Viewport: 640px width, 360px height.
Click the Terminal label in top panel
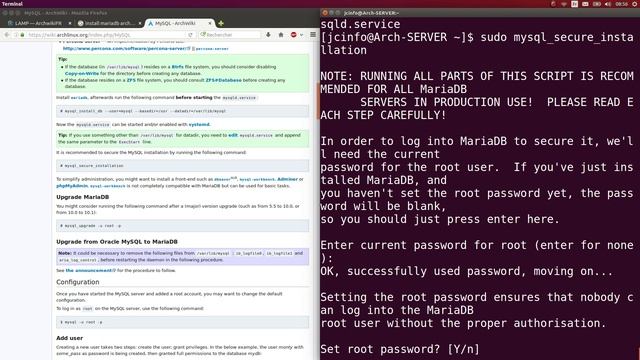pyautogui.click(x=12, y=4)
